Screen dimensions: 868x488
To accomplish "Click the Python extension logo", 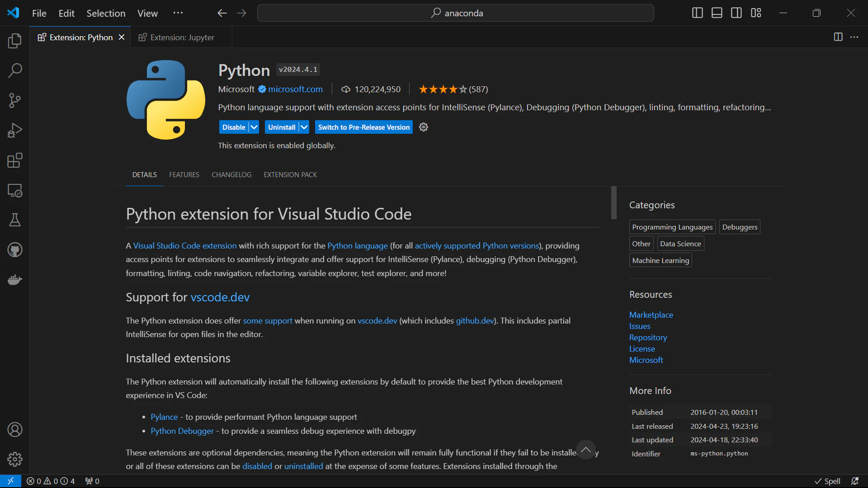I will (166, 100).
